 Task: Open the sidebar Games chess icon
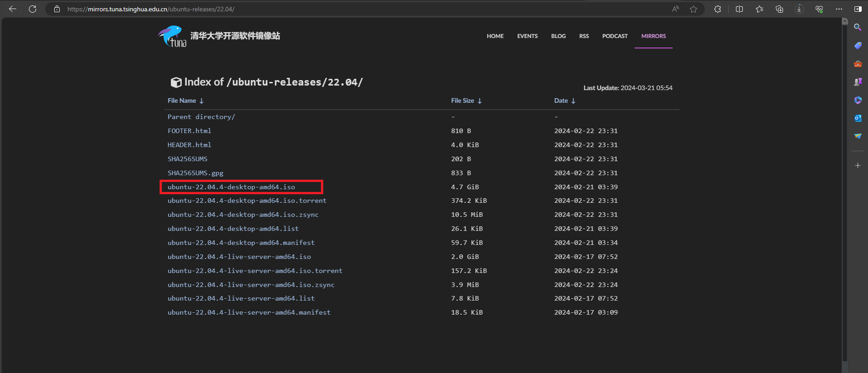(x=858, y=82)
